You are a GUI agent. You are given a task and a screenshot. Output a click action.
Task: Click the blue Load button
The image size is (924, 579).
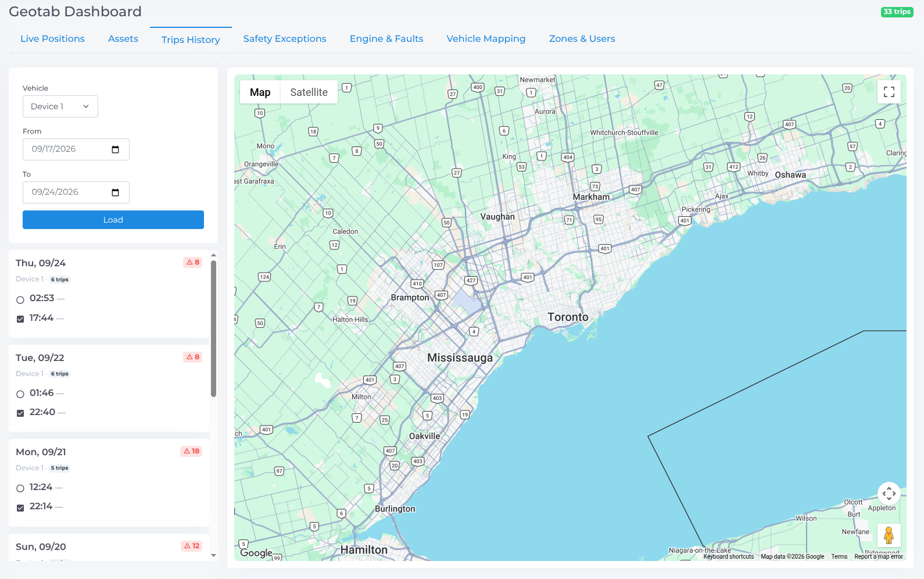tap(113, 220)
